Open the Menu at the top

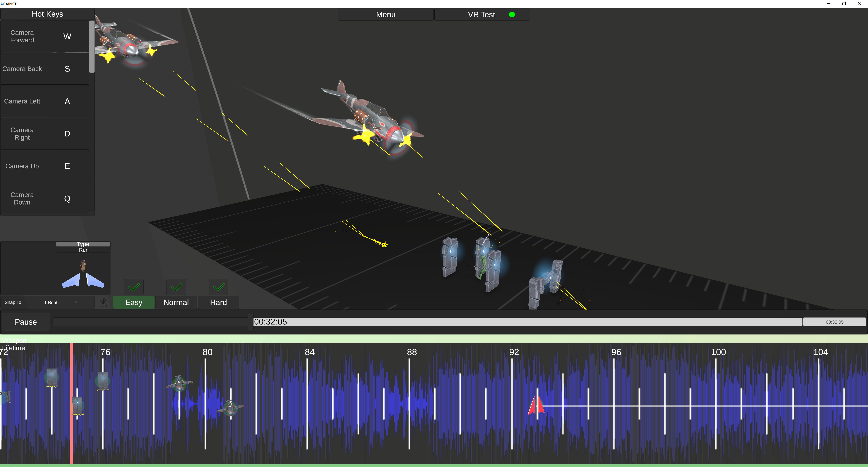point(386,14)
